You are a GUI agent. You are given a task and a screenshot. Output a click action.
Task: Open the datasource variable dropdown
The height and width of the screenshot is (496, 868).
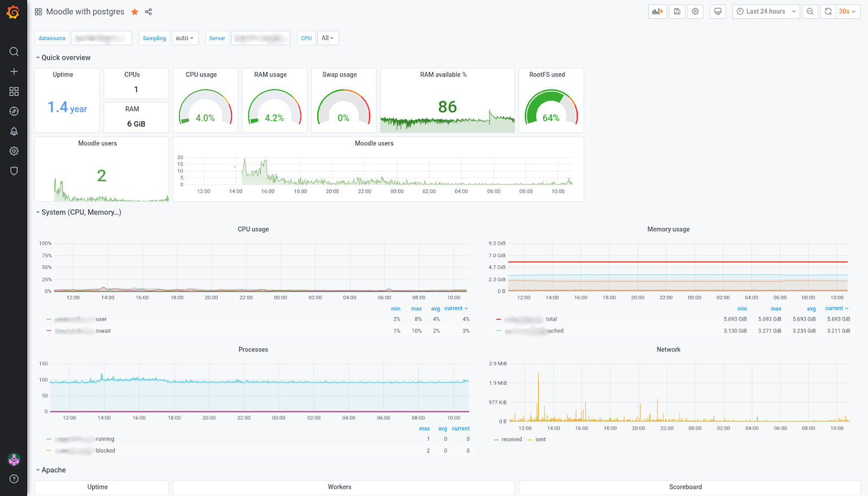(x=102, y=38)
